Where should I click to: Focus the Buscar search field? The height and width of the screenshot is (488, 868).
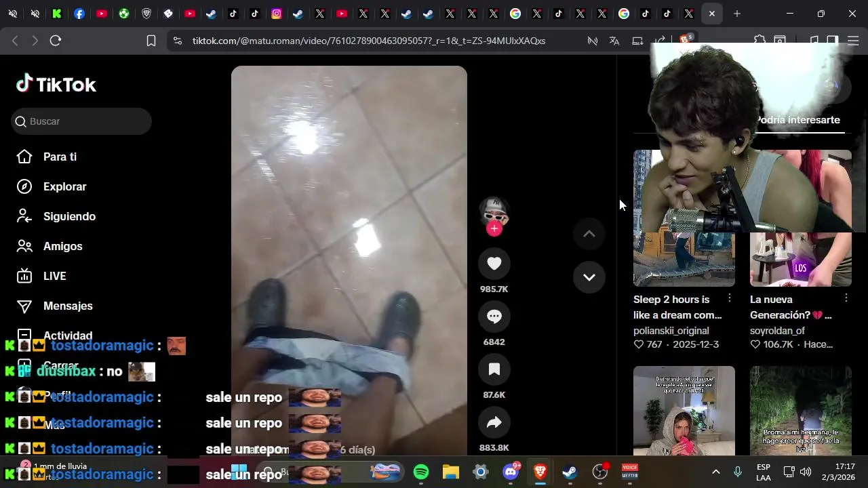[81, 121]
